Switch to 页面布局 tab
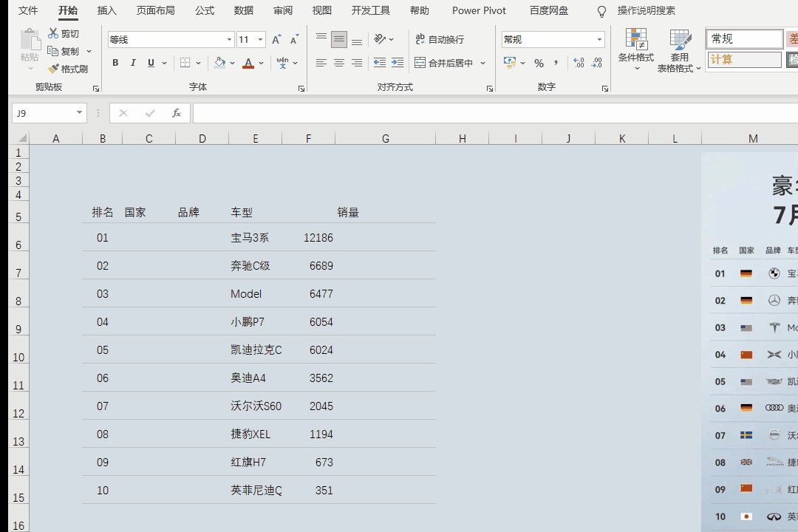This screenshot has height=532, width=798. point(156,10)
